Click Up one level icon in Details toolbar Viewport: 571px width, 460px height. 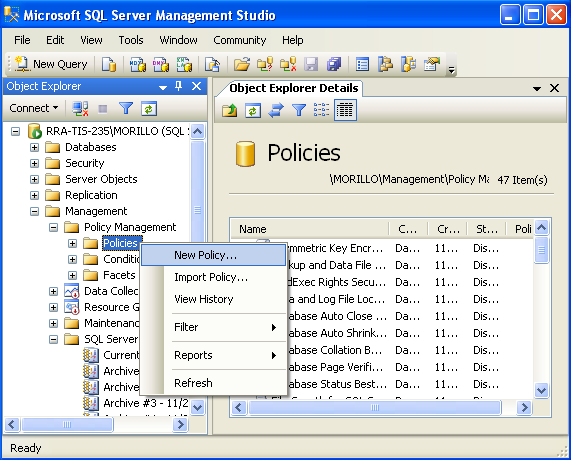point(229,110)
